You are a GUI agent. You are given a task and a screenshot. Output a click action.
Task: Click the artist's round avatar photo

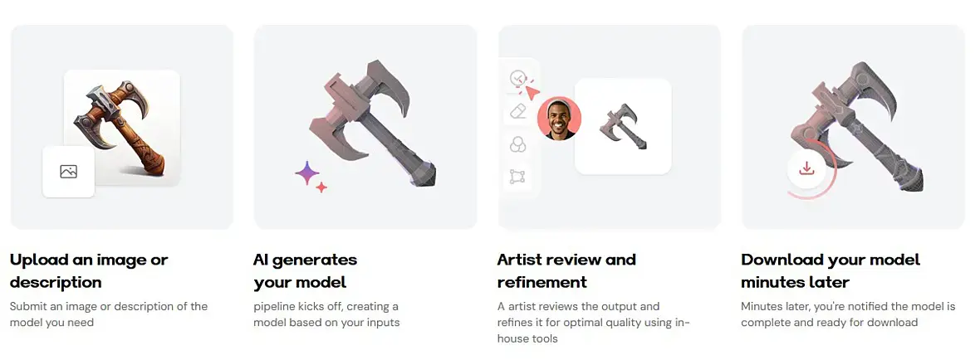[559, 119]
